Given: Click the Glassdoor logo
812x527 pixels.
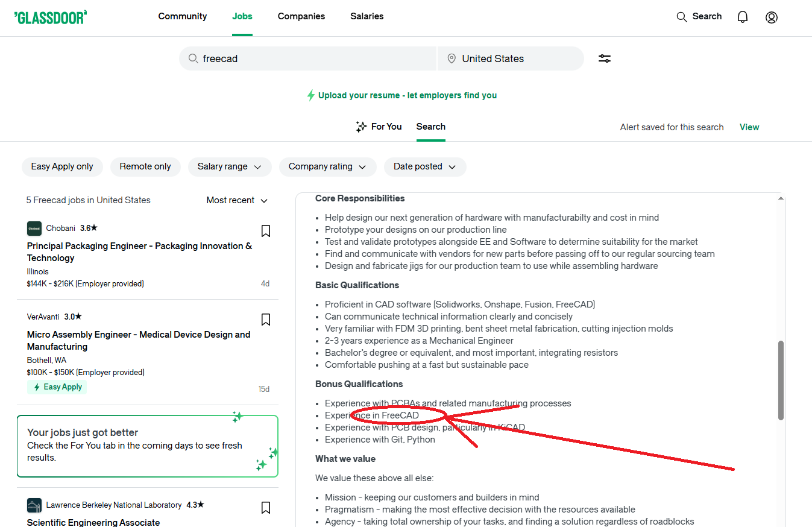Looking at the screenshot, I should (51, 17).
